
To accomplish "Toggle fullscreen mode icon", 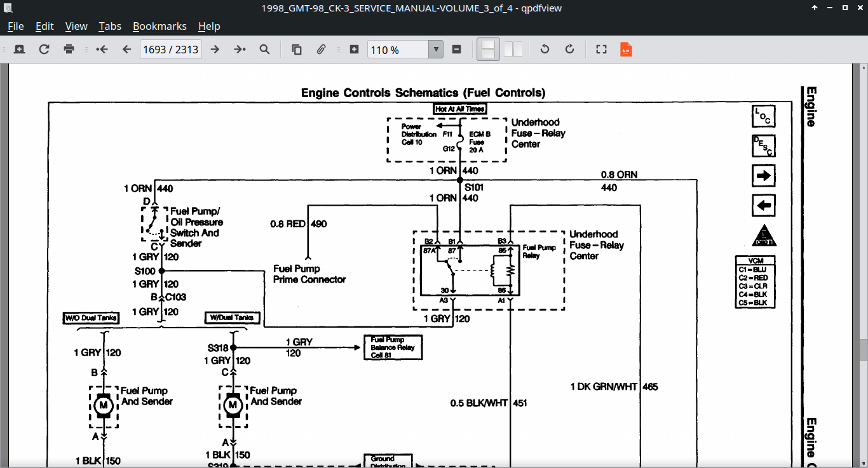I will tap(601, 50).
